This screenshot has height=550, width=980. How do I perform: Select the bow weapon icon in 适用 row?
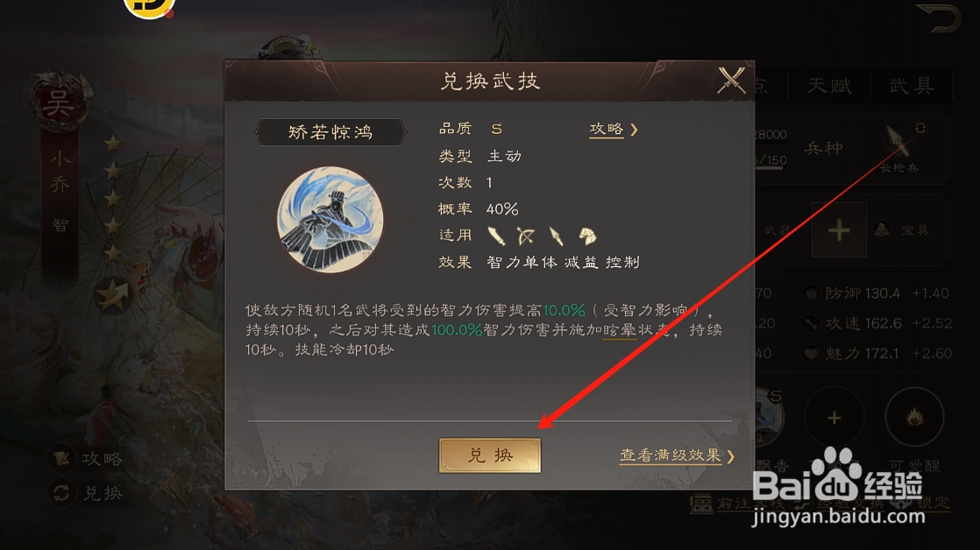pos(526,236)
